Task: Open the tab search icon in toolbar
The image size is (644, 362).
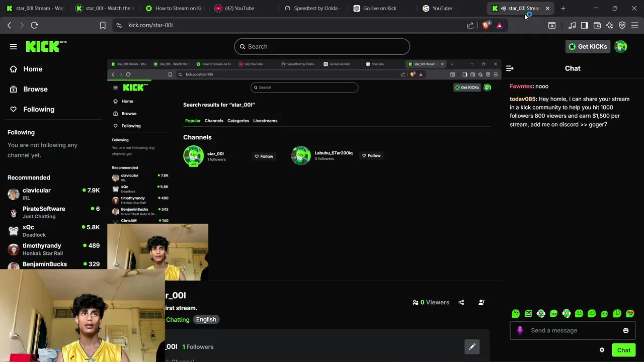Action: pyautogui.click(x=552, y=25)
